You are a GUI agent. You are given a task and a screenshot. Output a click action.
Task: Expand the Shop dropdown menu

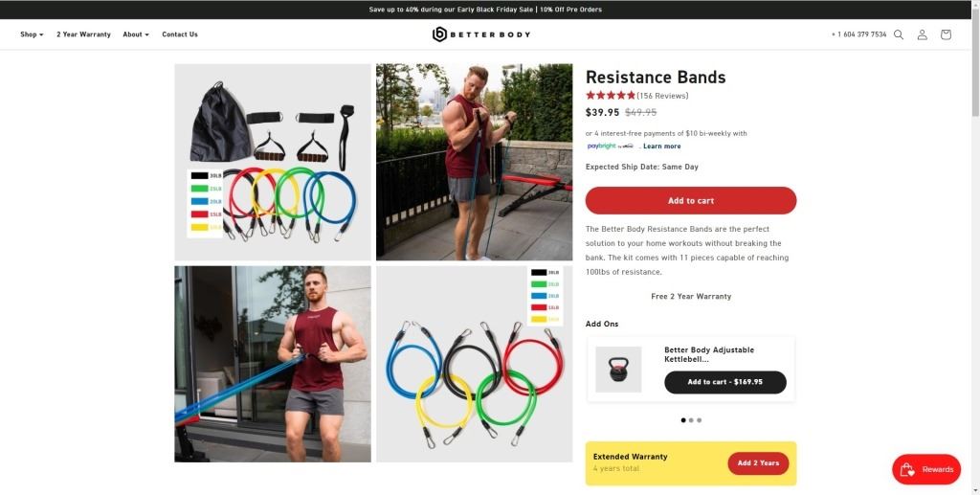point(32,34)
